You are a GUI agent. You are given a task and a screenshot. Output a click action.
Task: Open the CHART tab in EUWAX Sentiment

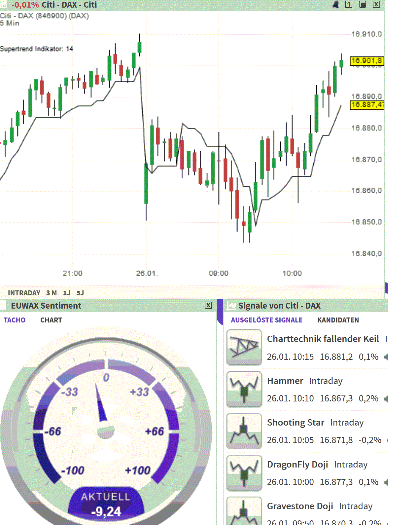[51, 320]
